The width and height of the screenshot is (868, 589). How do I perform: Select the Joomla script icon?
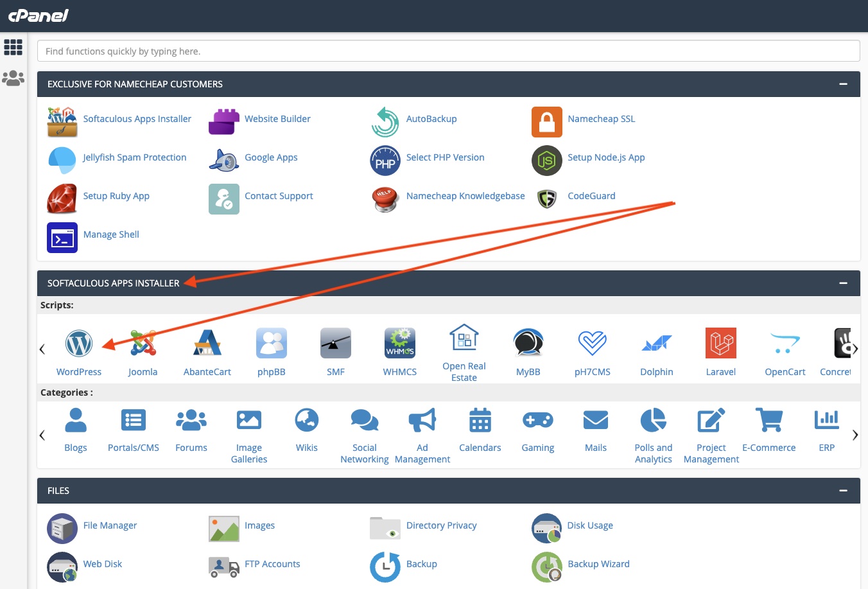click(143, 343)
